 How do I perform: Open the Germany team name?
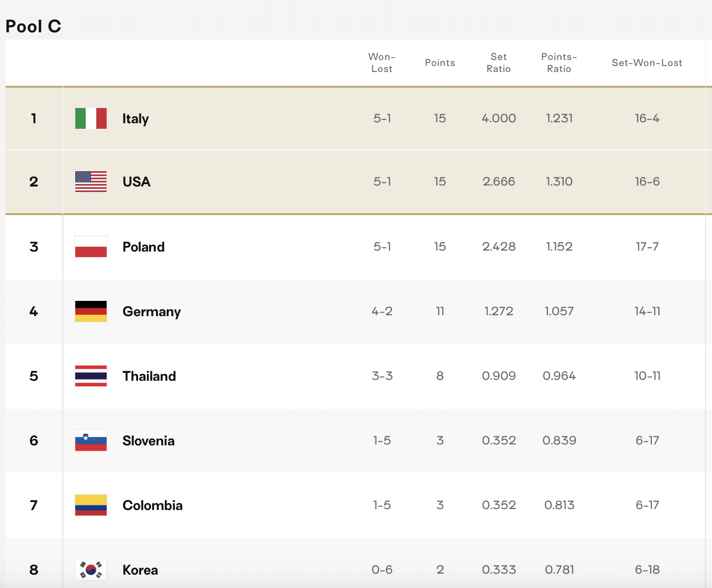point(151,312)
